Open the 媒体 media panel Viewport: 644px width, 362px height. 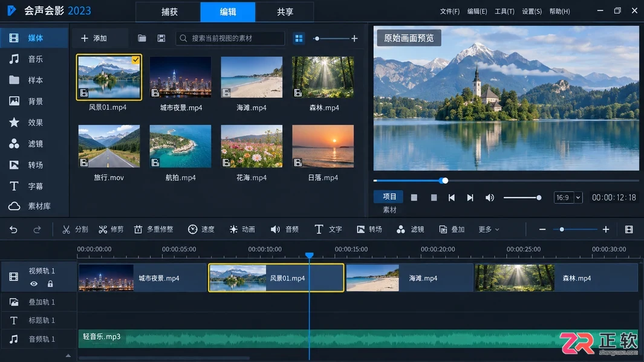(x=34, y=38)
